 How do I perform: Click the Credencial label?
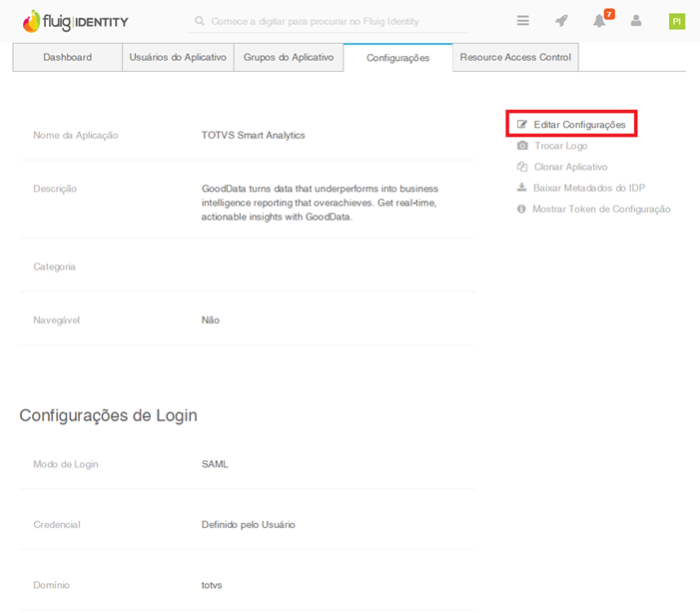pyautogui.click(x=57, y=524)
